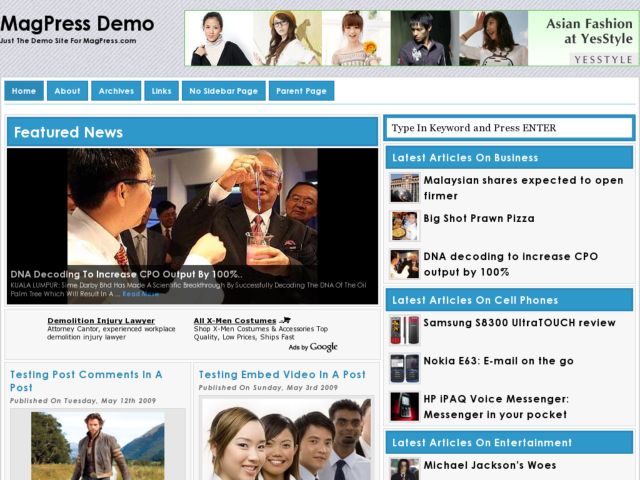This screenshot has height=480, width=640.
Task: Open the business team post thumbnail image
Action: 287,439
